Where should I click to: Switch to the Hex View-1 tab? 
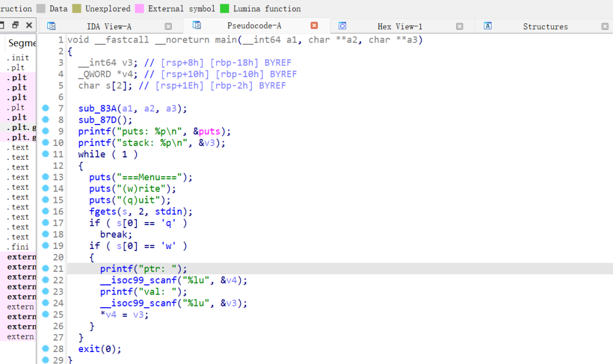[x=399, y=26]
